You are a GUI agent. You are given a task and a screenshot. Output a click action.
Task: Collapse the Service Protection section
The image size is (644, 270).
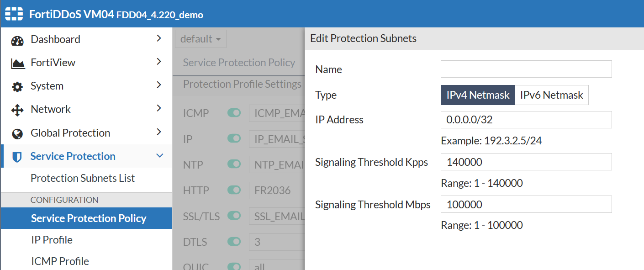159,156
